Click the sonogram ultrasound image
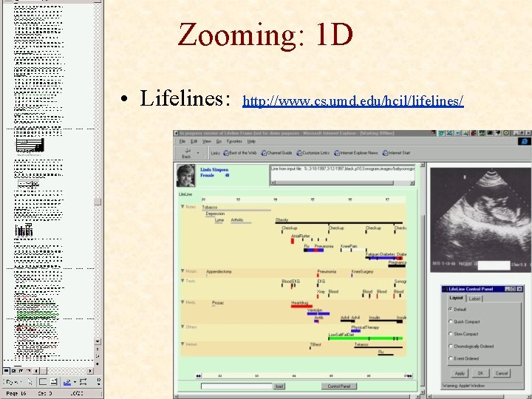The image size is (532, 399). (481, 220)
